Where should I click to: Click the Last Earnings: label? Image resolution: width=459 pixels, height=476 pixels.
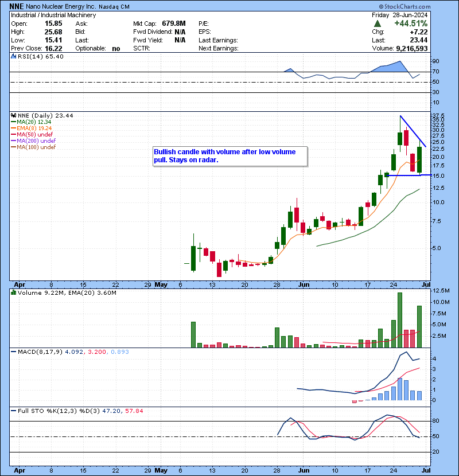click(218, 40)
